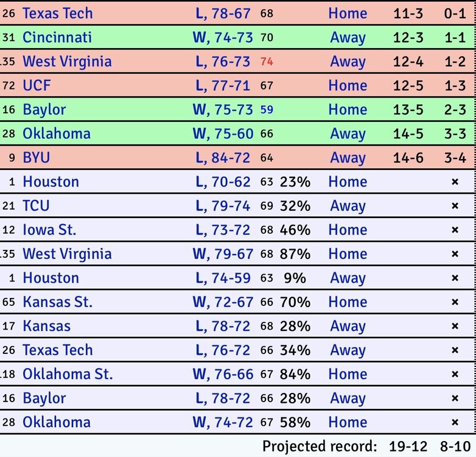Viewport: 476px width, 457px height.
Task: Open the Iowa St. team link
Action: tap(49, 230)
